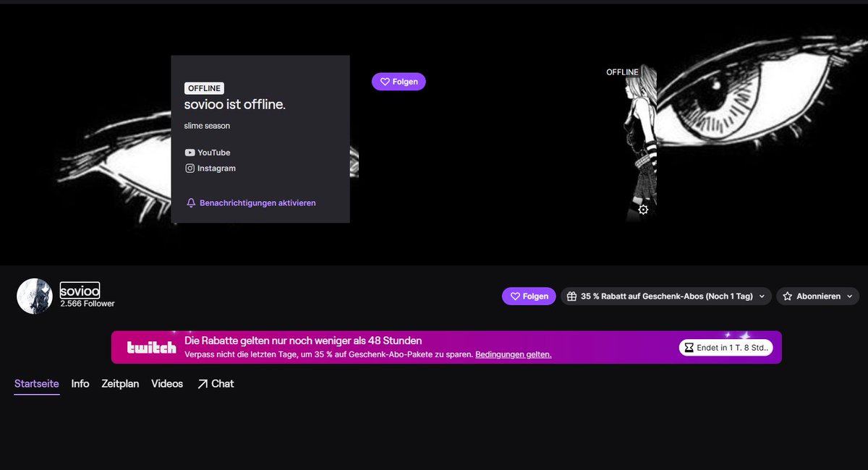Click the promo headline about 48 Stunden

(x=303, y=341)
